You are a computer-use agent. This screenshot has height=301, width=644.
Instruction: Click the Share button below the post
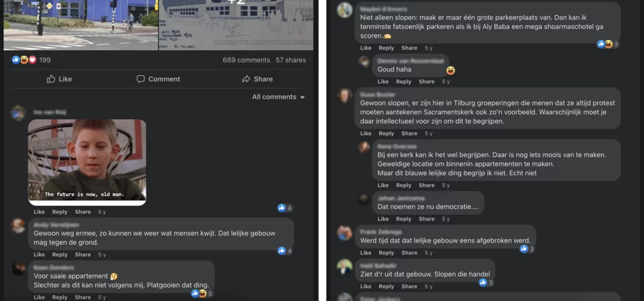258,79
